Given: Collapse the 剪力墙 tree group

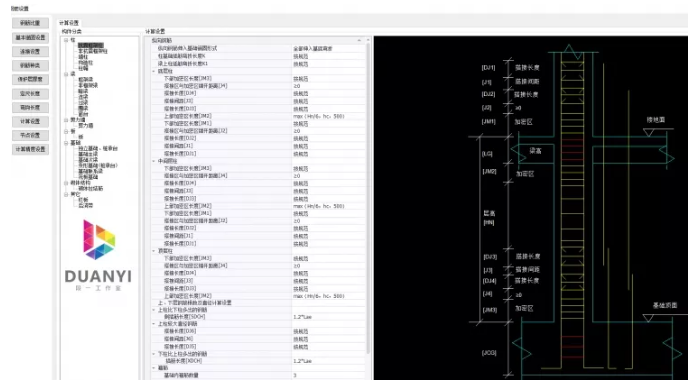Looking at the screenshot, I should coord(66,120).
